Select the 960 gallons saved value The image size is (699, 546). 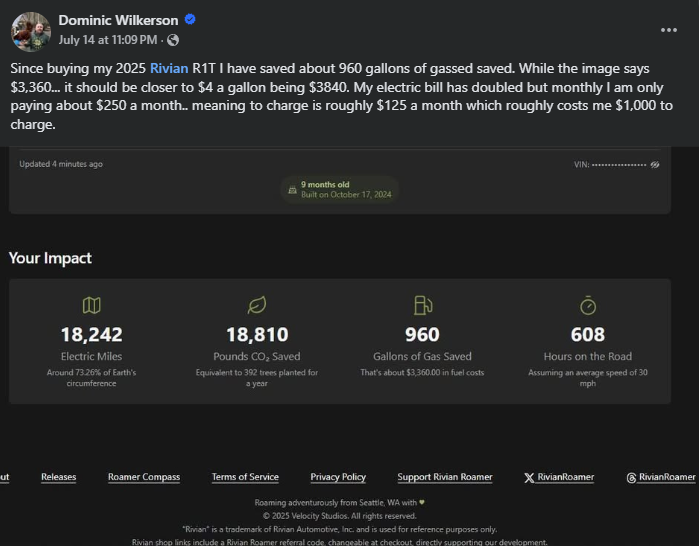pos(422,335)
